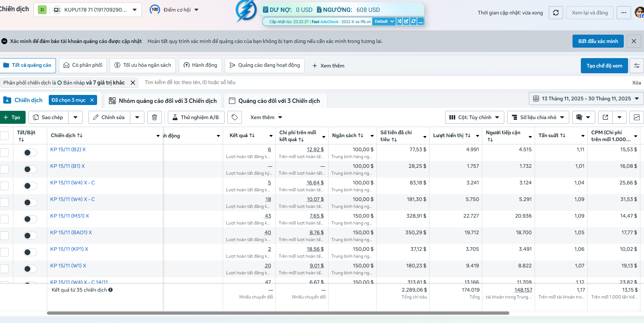
Task: Open the Default dropdown in AdsCheck bar
Action: [x=384, y=21]
